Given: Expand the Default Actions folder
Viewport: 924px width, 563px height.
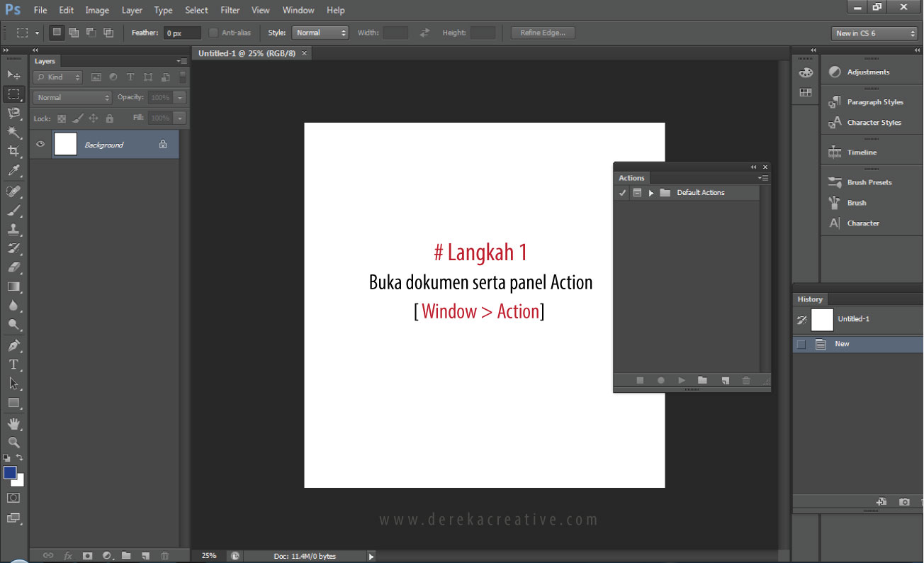Looking at the screenshot, I should (651, 193).
